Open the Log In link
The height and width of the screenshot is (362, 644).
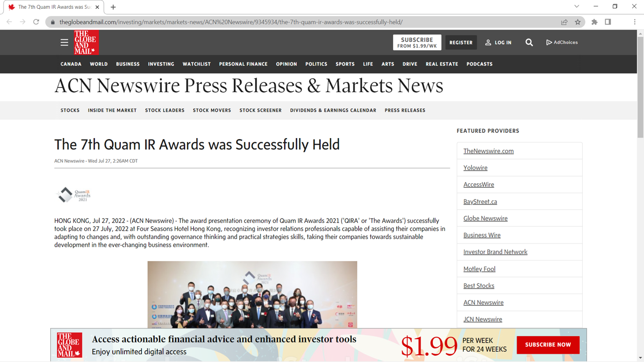tap(498, 42)
